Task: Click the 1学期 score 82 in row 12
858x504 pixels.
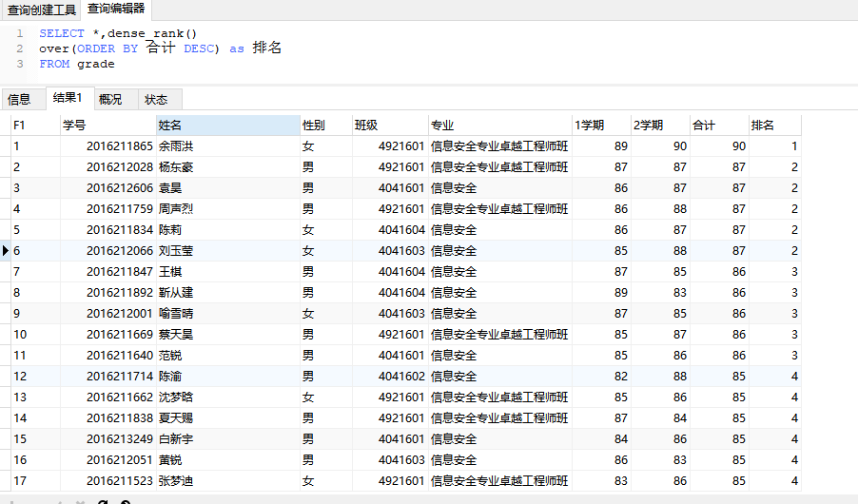Action: 601,376
